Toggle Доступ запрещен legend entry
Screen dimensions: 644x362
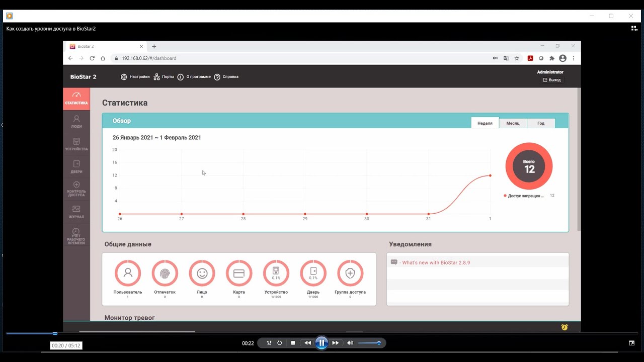[524, 196]
